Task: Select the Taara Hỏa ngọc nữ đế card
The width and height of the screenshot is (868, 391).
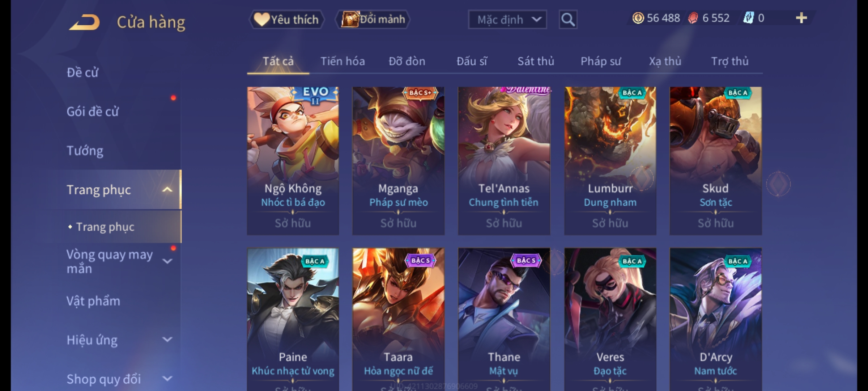Action: (x=398, y=319)
